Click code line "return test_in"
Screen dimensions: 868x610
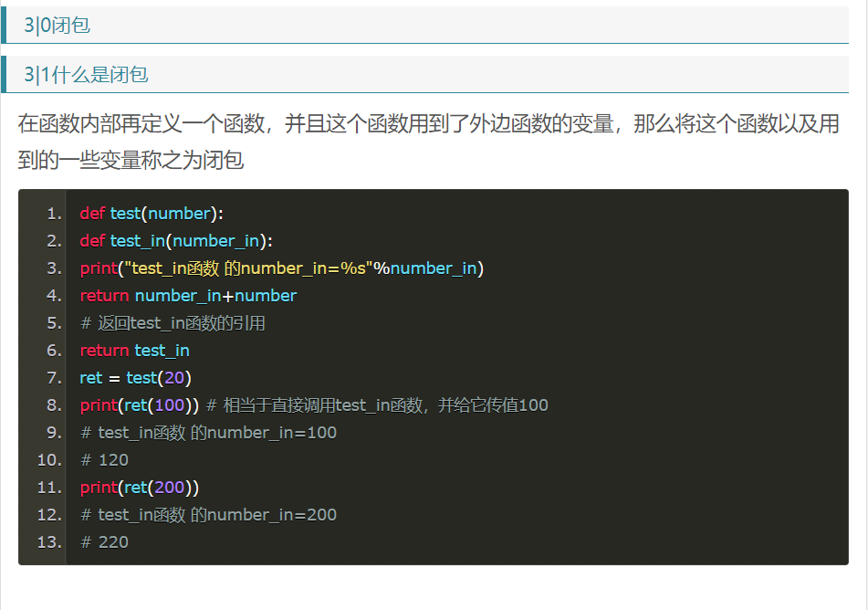tap(134, 350)
